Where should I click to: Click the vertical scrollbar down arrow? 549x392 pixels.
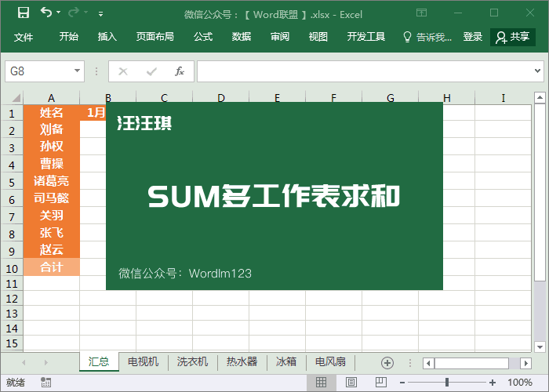pos(540,347)
